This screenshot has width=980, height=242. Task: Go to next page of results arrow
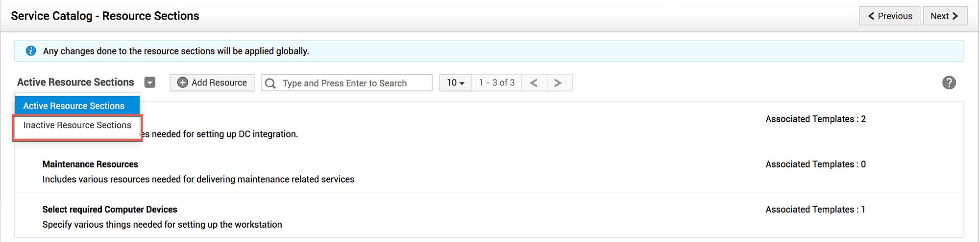[x=558, y=83]
